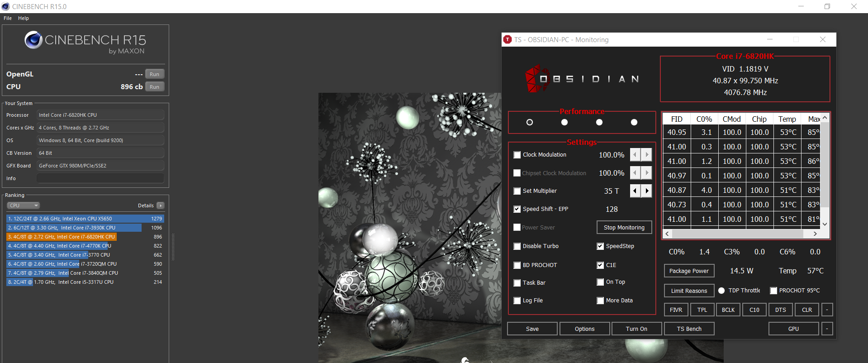Increase Set Multiplier with the right arrow
The width and height of the screenshot is (868, 363).
point(647,191)
